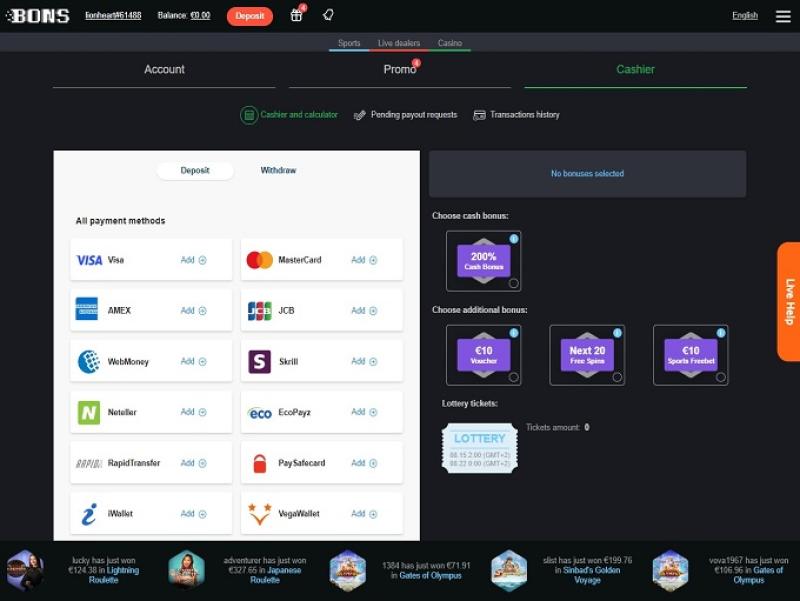Show info for 200% Cash Bonus
Viewport: 800px width, 601px height.
pos(514,239)
